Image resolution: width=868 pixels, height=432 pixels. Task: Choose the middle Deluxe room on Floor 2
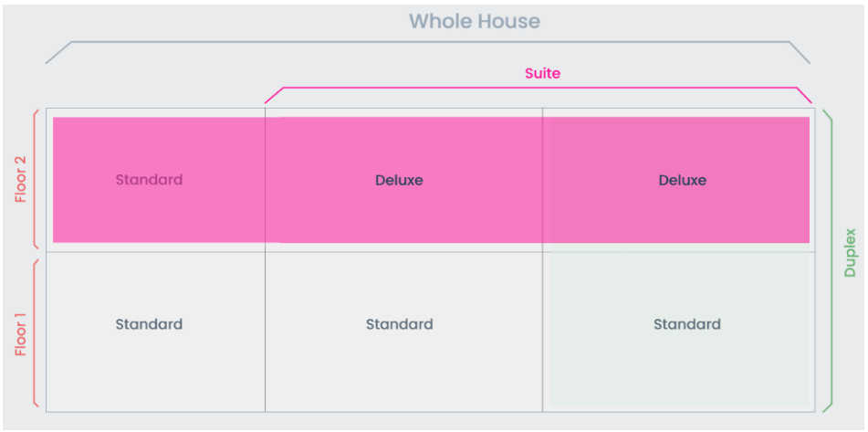(x=399, y=180)
